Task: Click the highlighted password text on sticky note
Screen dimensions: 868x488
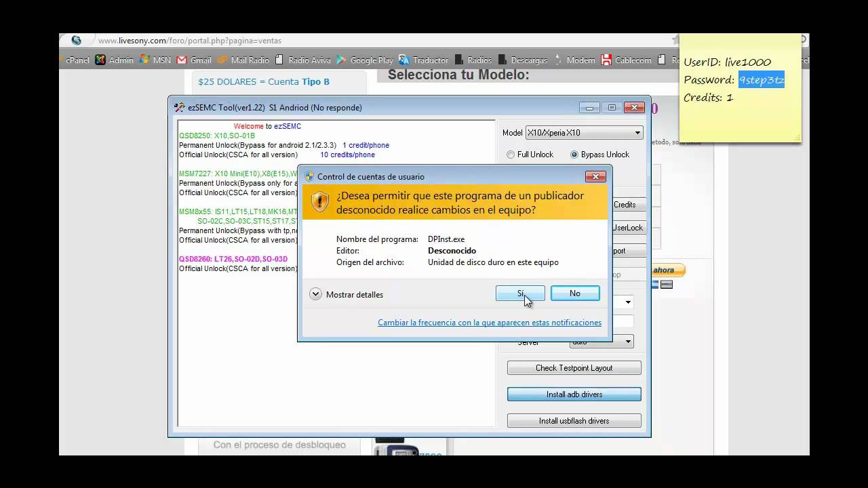Action: click(761, 80)
